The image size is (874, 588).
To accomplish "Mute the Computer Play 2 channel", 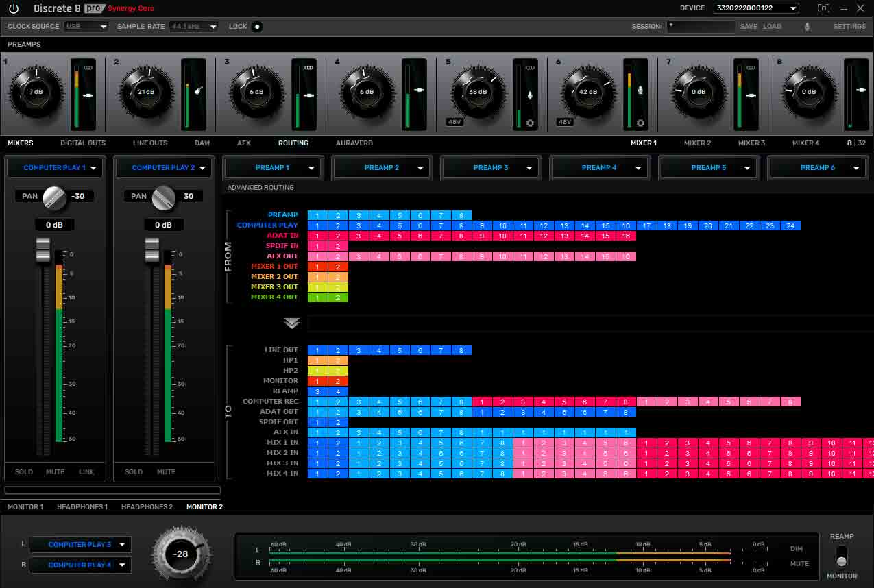I will (166, 472).
